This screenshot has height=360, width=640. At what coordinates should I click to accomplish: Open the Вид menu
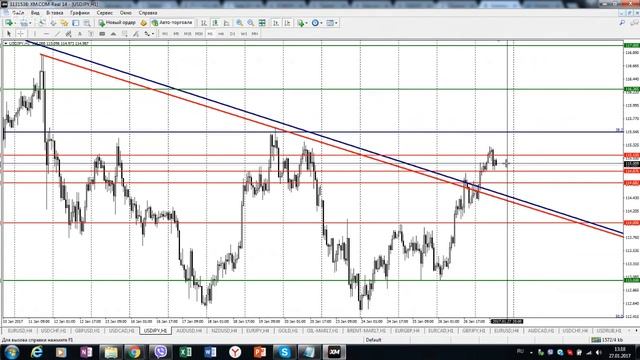pyautogui.click(x=35, y=13)
